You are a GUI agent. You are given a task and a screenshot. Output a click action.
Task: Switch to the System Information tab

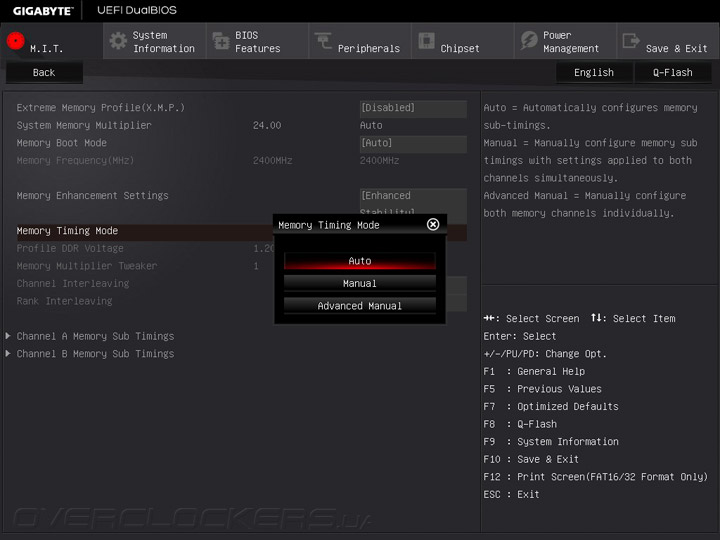(x=154, y=41)
